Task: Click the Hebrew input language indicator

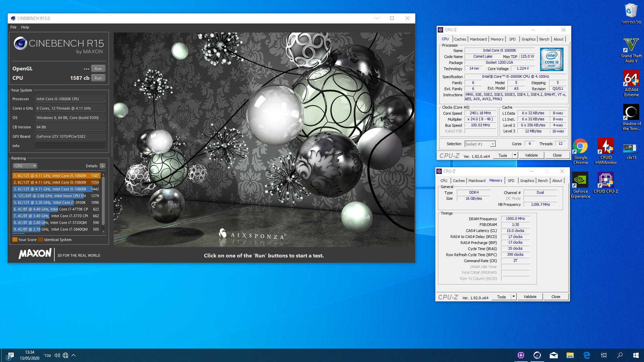Action: click(48, 355)
